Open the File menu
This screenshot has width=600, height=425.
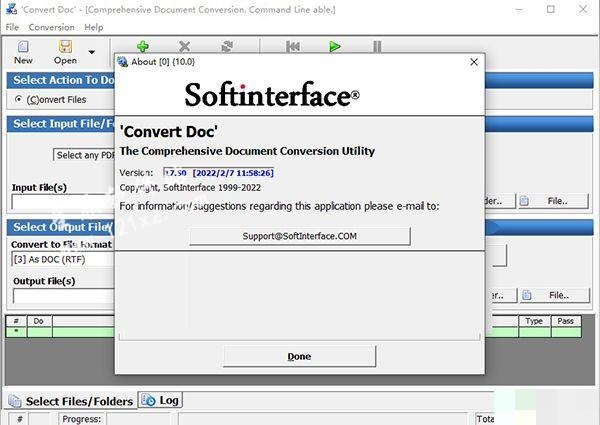coord(12,27)
